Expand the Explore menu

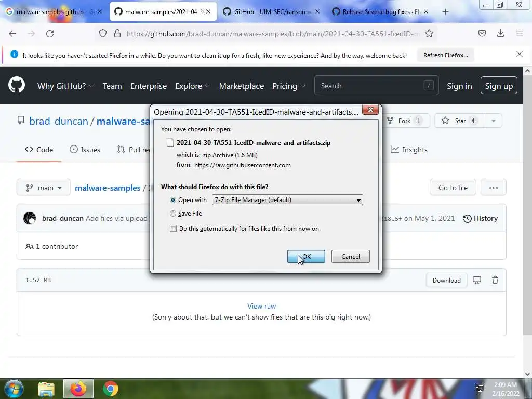pos(192,86)
